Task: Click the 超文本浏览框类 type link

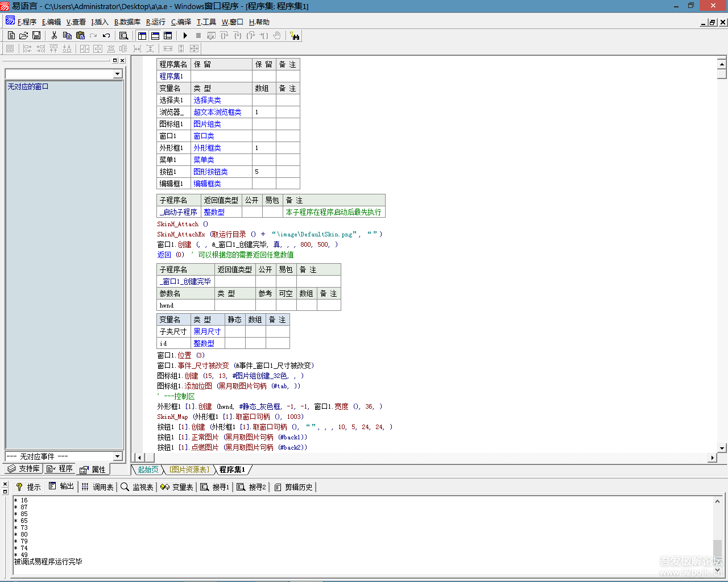Action: (217, 112)
